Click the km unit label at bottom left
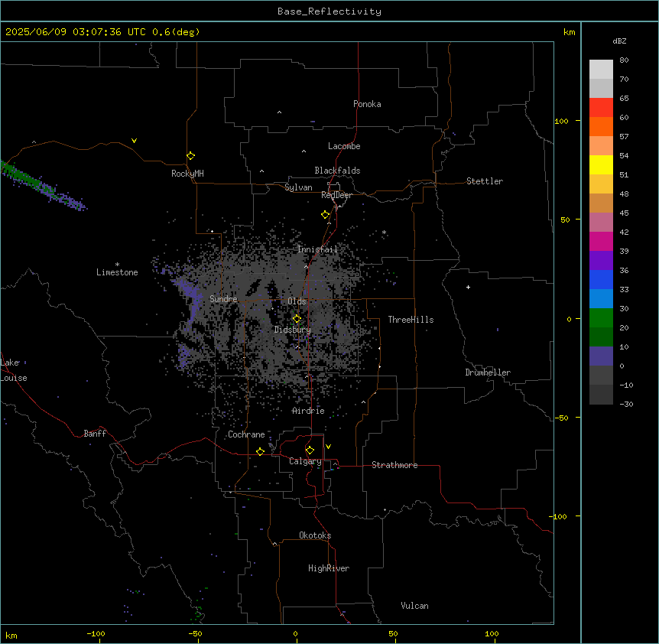The width and height of the screenshot is (659, 644). click(11, 635)
